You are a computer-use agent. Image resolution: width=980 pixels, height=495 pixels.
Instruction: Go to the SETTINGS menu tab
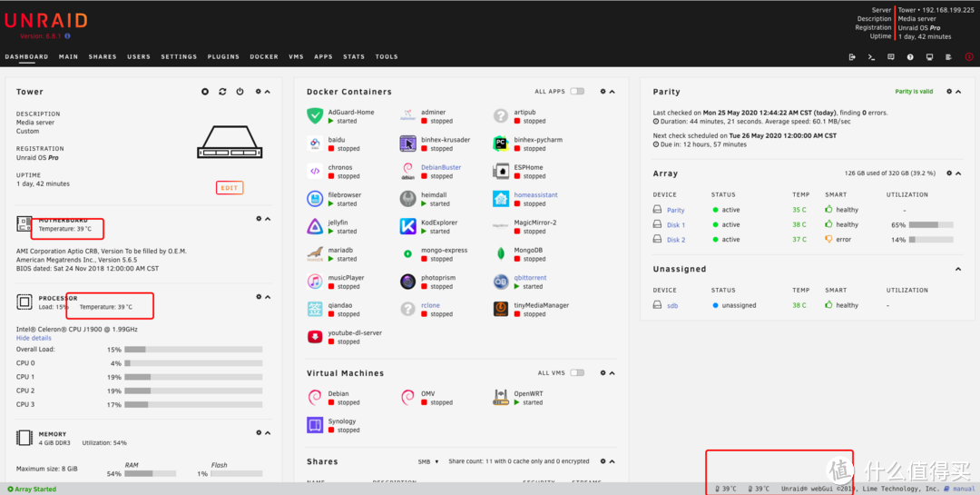pos(179,56)
